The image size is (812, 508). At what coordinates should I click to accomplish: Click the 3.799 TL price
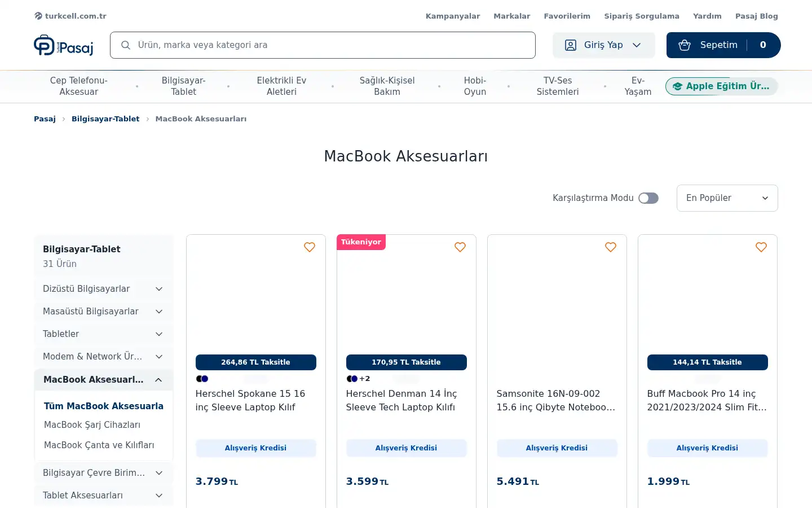(x=217, y=481)
